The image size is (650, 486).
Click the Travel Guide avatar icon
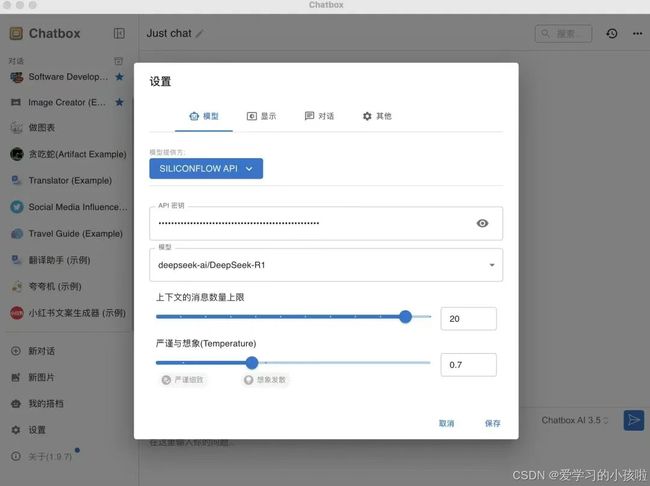(x=17, y=233)
